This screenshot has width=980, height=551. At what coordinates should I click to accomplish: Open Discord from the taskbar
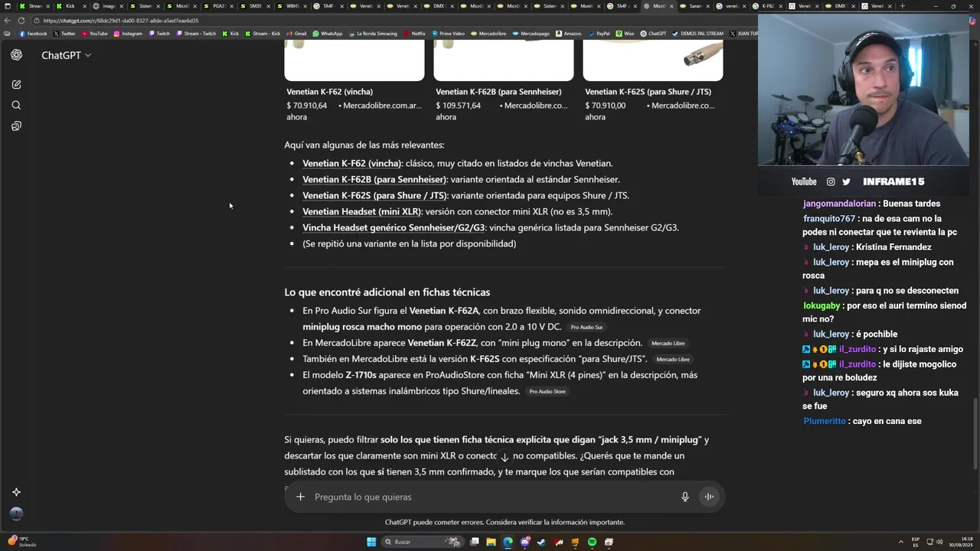click(525, 542)
